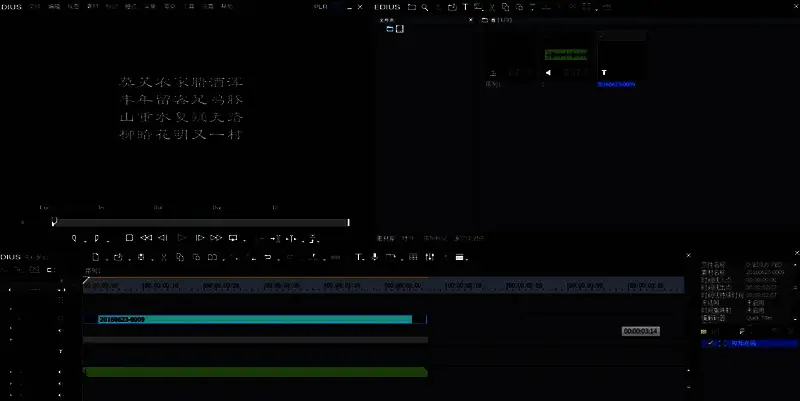Click the new sequence icon in timeline toolbar
Image resolution: width=800 pixels, height=401 pixels.
(94, 257)
